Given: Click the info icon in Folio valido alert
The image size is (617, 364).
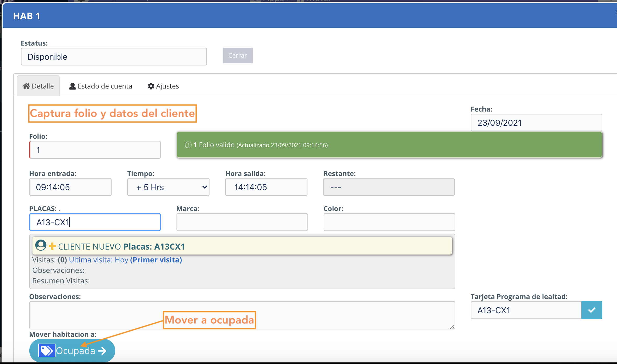Looking at the screenshot, I should tap(188, 145).
